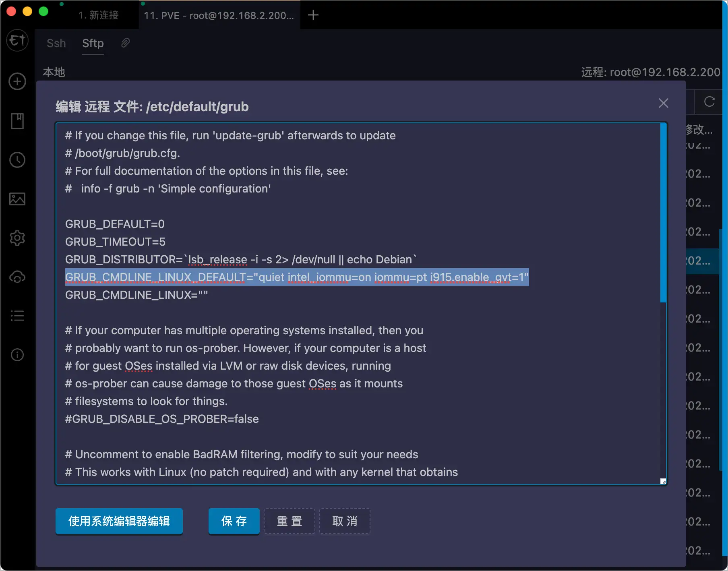Click the GRUB_CMDLINE_LINUX="" line in editor
The image size is (728, 571).
click(136, 295)
